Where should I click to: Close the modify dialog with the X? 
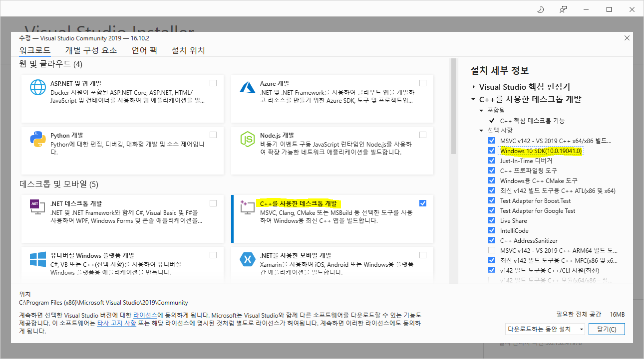coord(627,38)
